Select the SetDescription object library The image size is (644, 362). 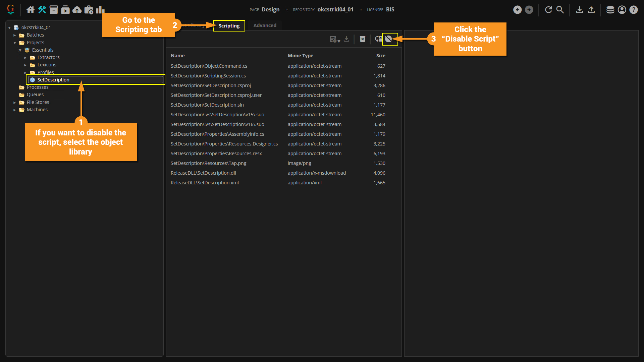(53, 80)
